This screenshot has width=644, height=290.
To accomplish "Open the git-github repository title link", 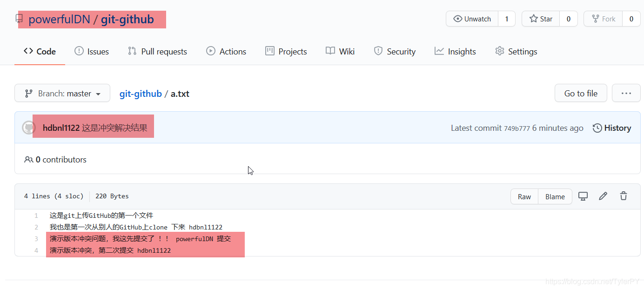I will (x=127, y=20).
